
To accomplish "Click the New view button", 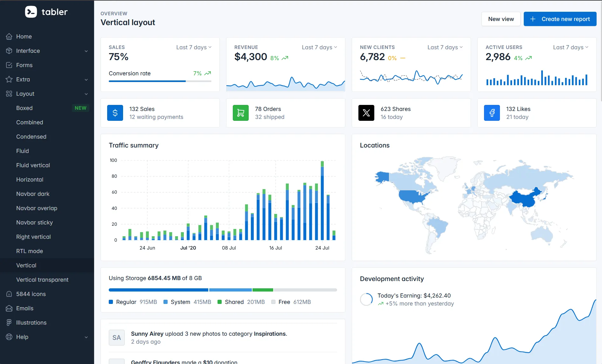I will [x=501, y=19].
